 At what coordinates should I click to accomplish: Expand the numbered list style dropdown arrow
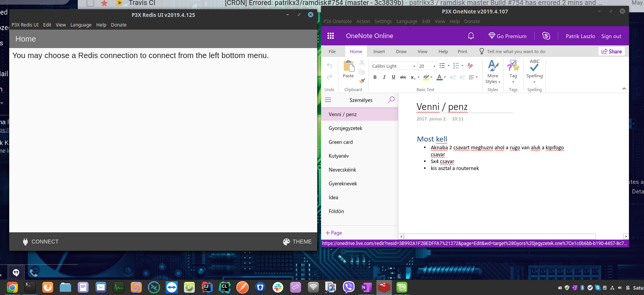(463, 66)
